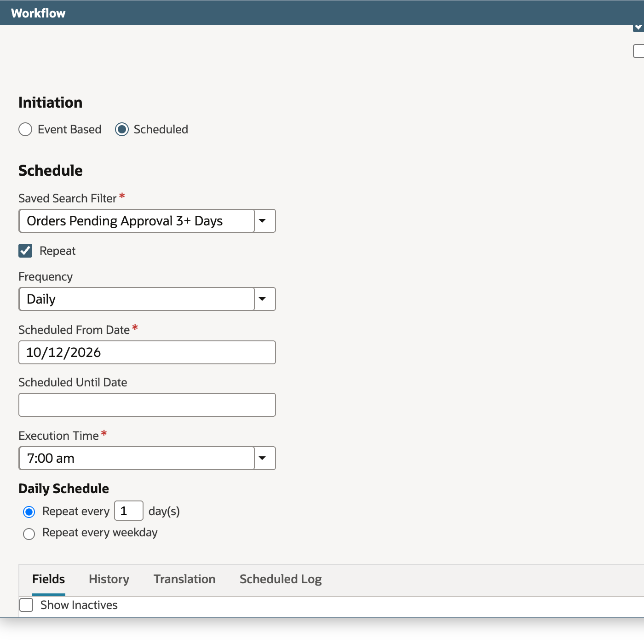Click the Scheduled From Date field
644x644 pixels.
(x=147, y=352)
